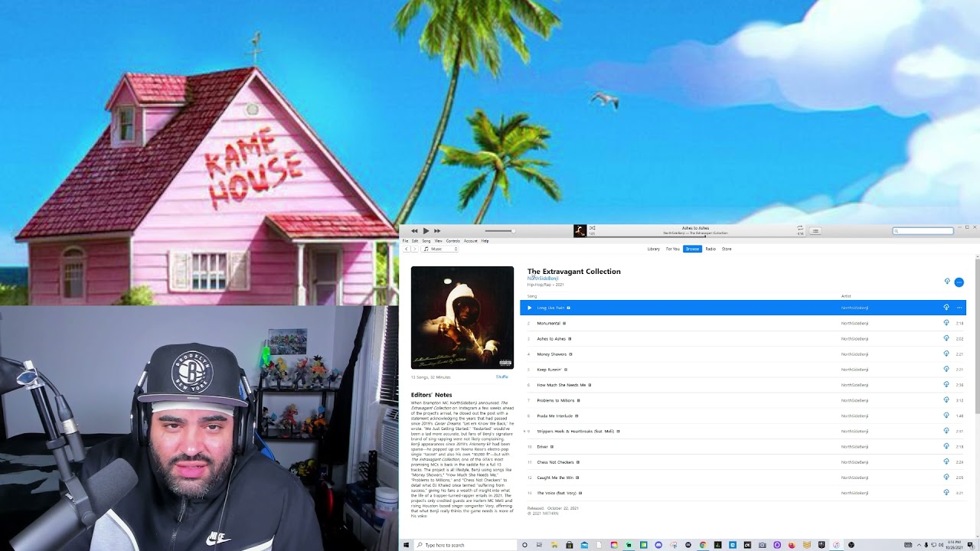The width and height of the screenshot is (980, 551).
Task: Download How Much She Needs Me
Action: 946,385
